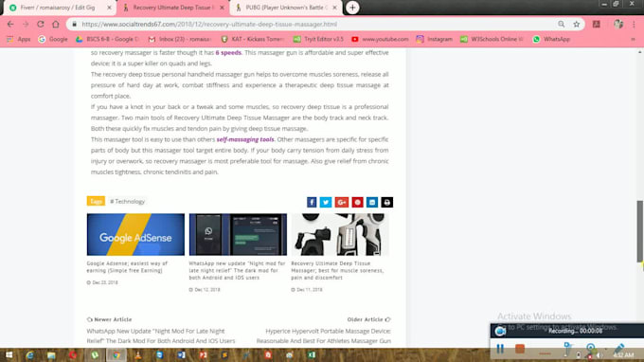Screen dimensions: 644x362
Task: Open the BSCS 6-B Google Drive bookmark
Action: click(x=108, y=39)
